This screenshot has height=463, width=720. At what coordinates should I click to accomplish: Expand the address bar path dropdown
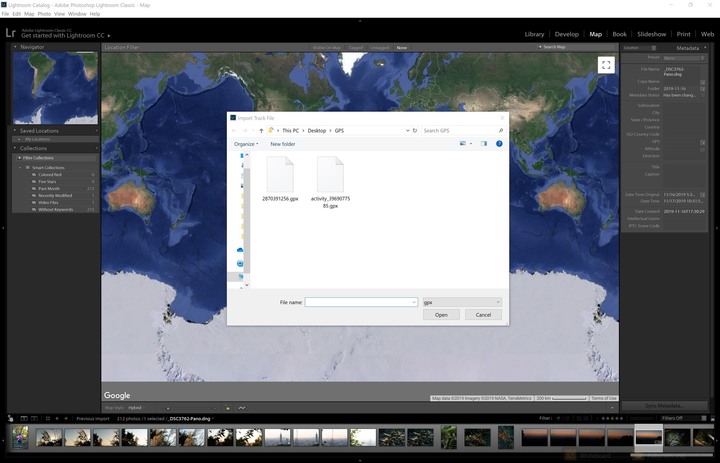click(407, 130)
